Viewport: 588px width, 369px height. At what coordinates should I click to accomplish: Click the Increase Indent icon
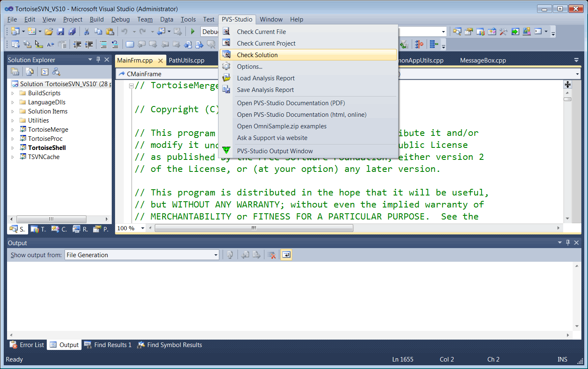[x=89, y=44]
